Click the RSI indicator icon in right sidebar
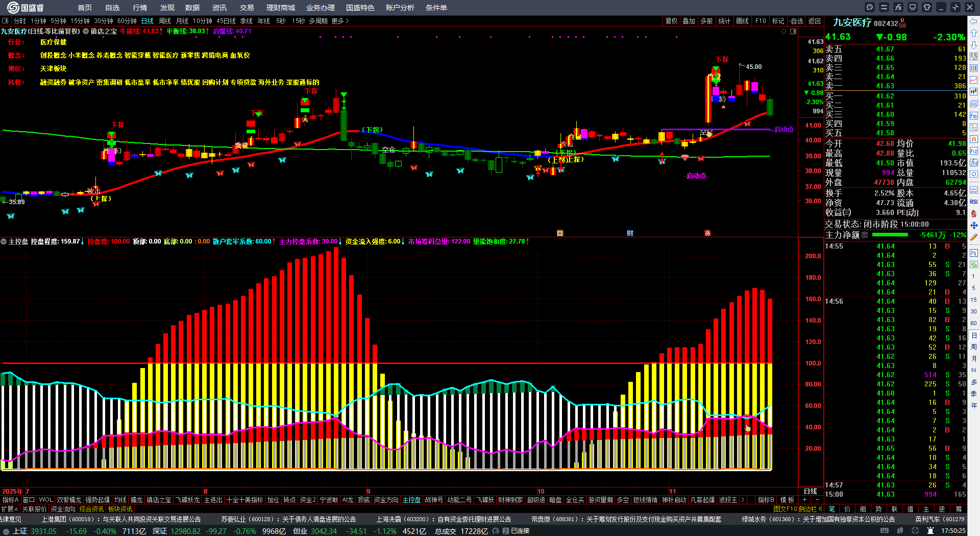This screenshot has width=980, height=536. click(x=974, y=202)
